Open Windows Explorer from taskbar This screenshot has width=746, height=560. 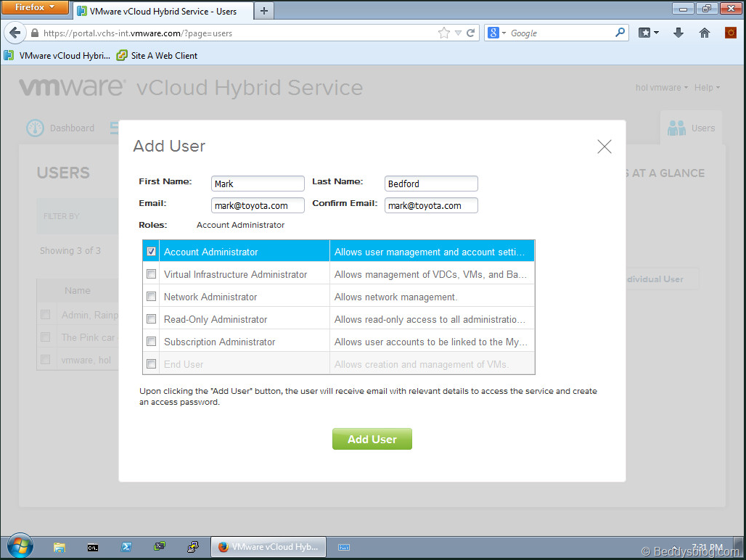pos(59,547)
